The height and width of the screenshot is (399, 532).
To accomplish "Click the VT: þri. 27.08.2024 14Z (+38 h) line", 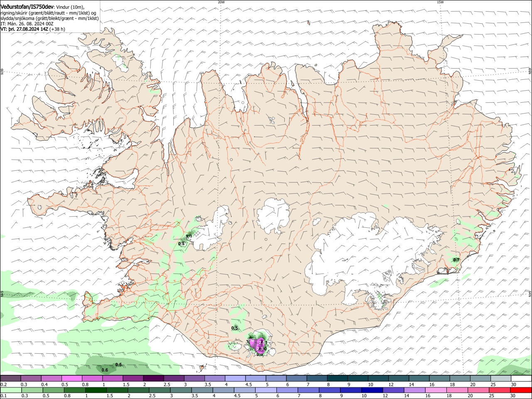I will point(33,30).
